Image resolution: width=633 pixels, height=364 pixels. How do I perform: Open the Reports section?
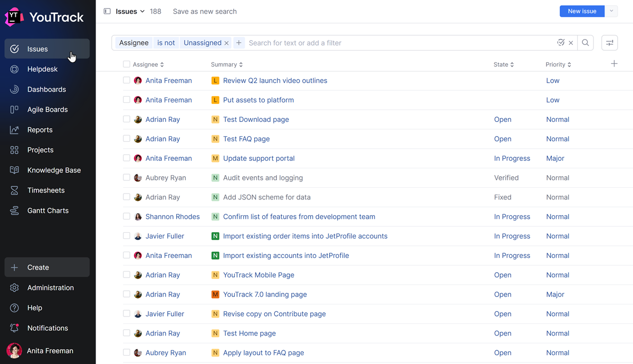click(40, 130)
